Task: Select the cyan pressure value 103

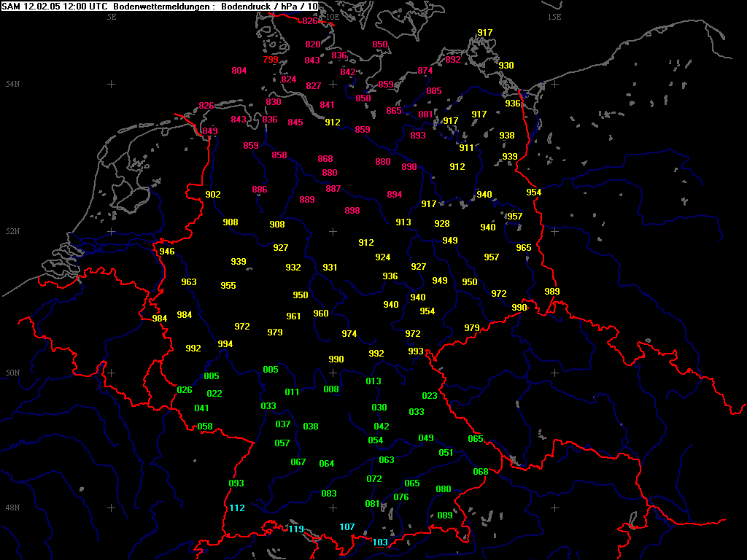Action: (x=380, y=542)
